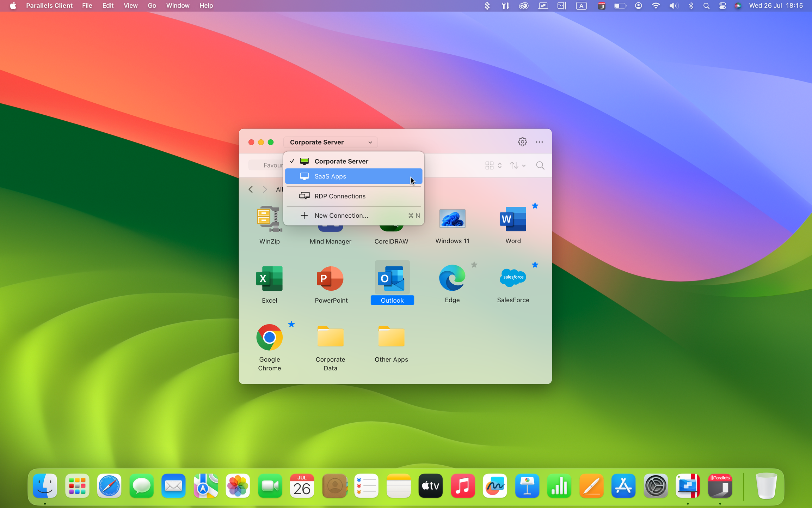This screenshot has height=508, width=812.
Task: Go back using the left navigation arrow
Action: [251, 189]
